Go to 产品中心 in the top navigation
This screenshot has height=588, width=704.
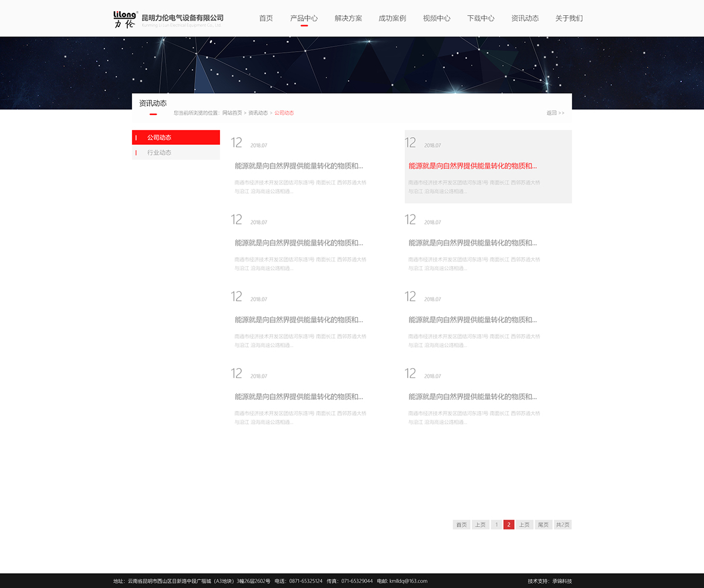304,18
